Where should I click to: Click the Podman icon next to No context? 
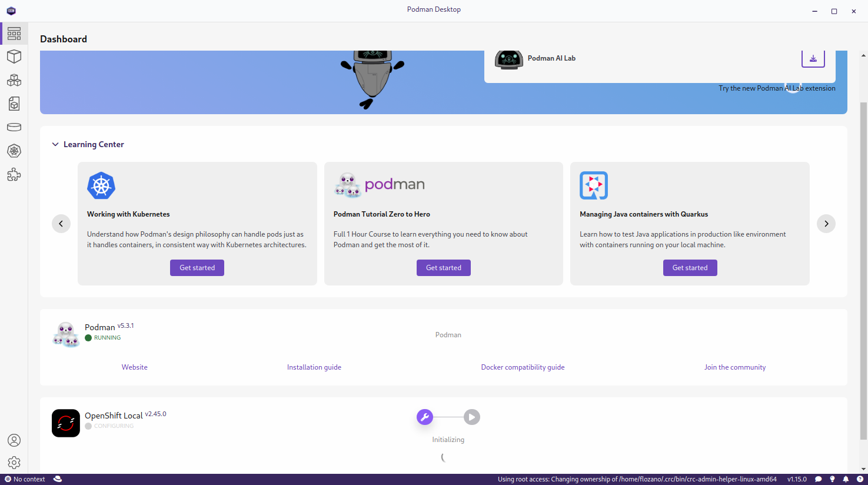click(58, 479)
